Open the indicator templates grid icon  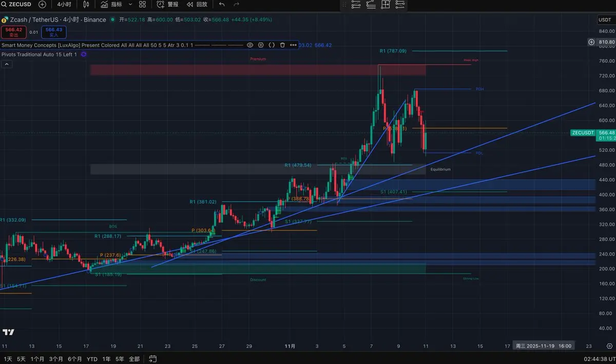143,4
